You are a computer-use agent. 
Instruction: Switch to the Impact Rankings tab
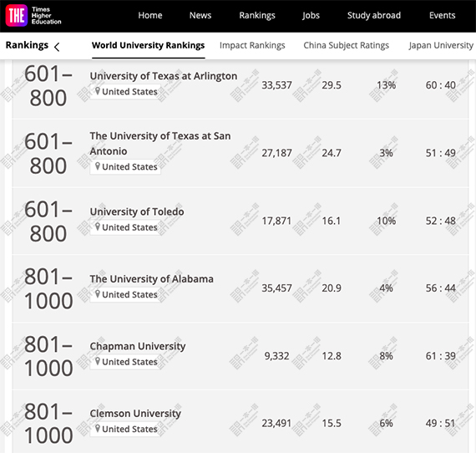coord(252,45)
